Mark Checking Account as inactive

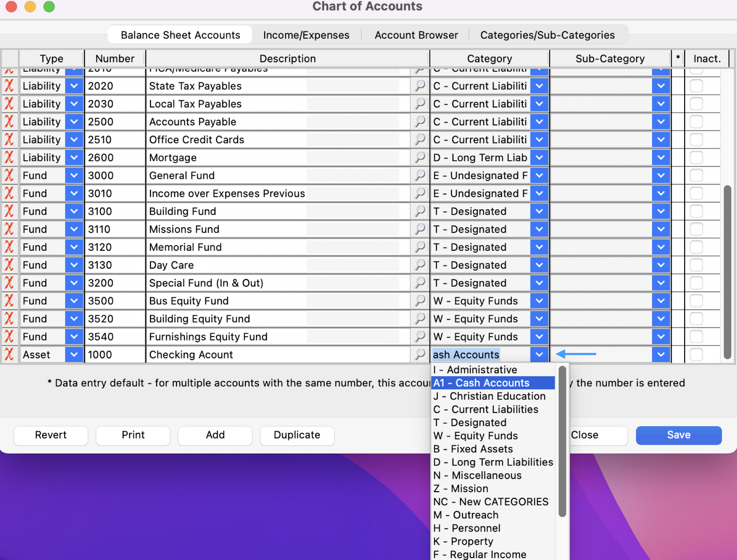tap(696, 354)
